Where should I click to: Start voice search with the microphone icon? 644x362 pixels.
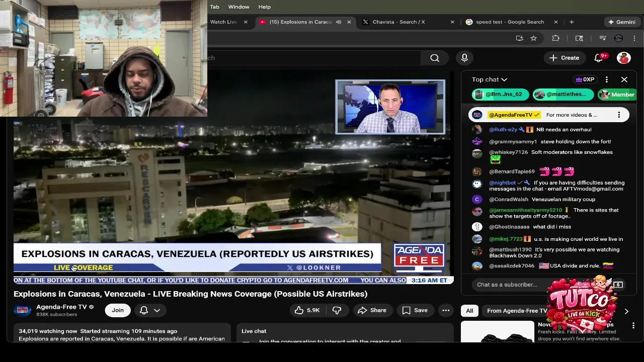tap(464, 58)
